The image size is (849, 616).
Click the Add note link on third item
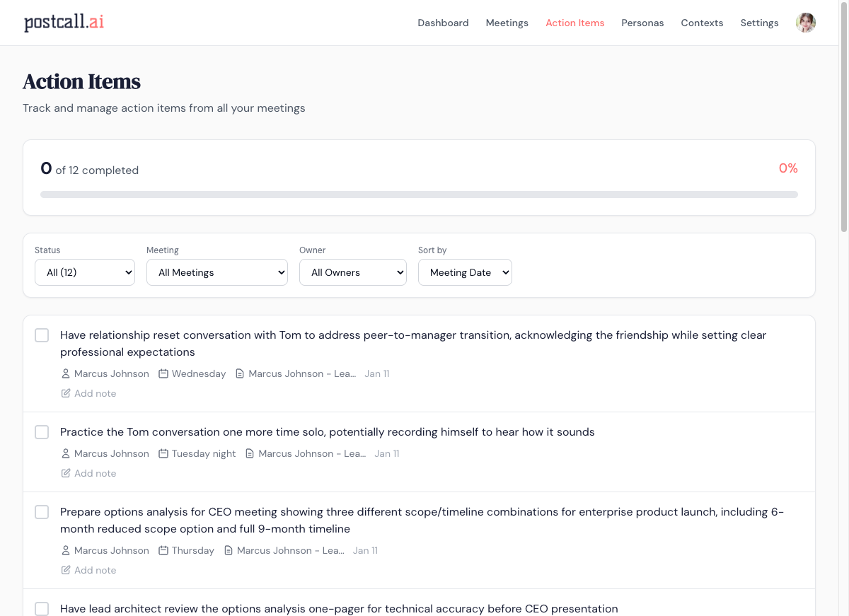(x=96, y=570)
